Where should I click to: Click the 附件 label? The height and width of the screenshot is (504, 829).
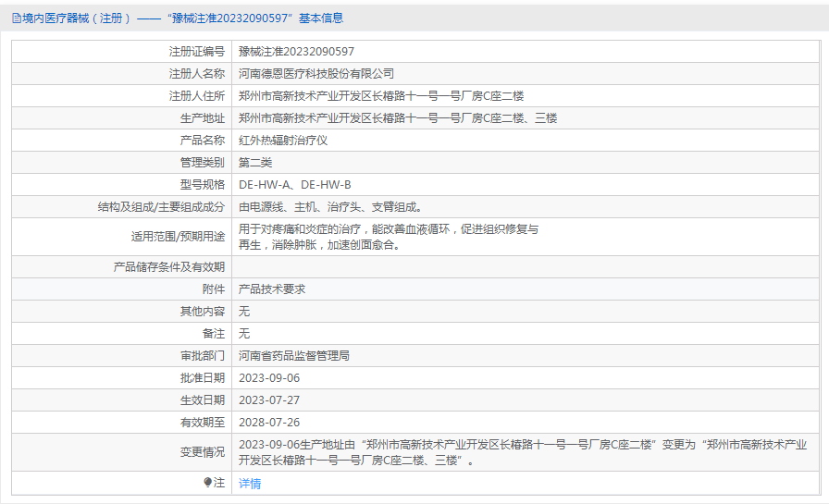pyautogui.click(x=214, y=289)
